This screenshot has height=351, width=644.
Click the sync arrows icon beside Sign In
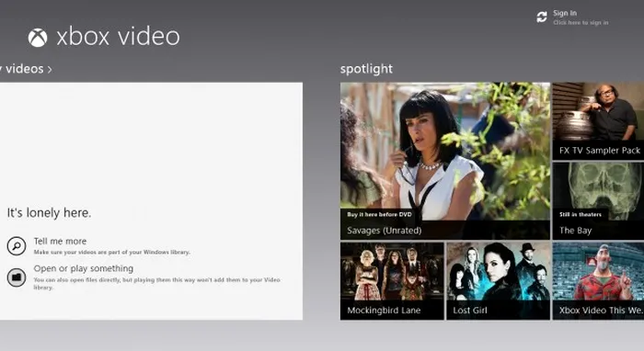542,17
